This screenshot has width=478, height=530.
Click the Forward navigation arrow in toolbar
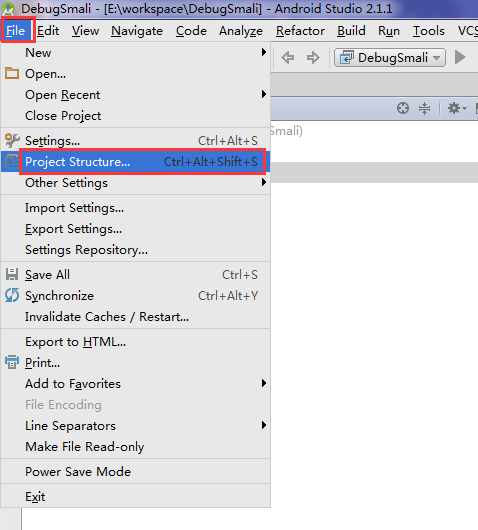313,57
